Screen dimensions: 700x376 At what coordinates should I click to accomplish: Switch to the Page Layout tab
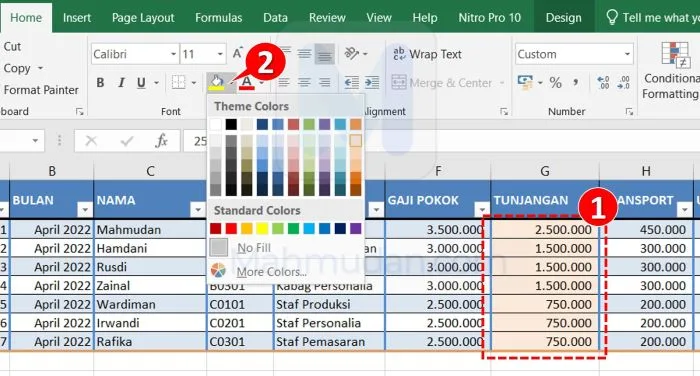(143, 17)
